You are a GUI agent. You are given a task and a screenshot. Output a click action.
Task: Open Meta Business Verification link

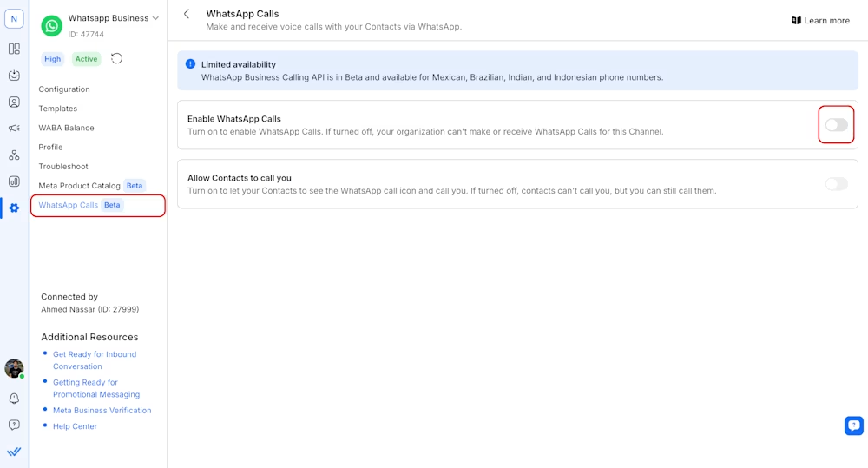pyautogui.click(x=102, y=411)
